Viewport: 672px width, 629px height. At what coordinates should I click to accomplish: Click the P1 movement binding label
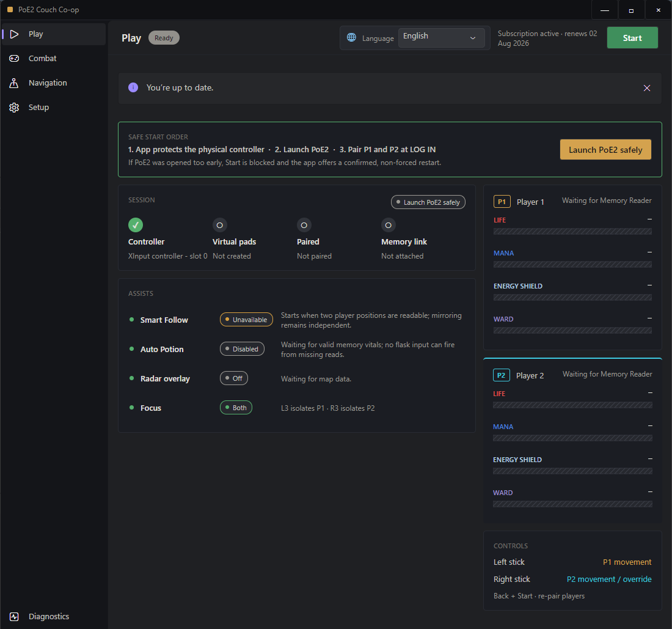click(627, 562)
